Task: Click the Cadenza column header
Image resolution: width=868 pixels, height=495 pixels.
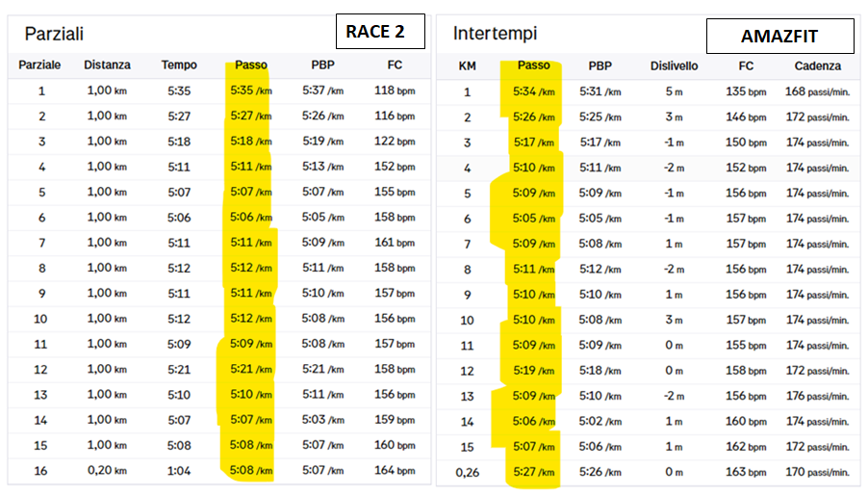Action: [x=818, y=66]
